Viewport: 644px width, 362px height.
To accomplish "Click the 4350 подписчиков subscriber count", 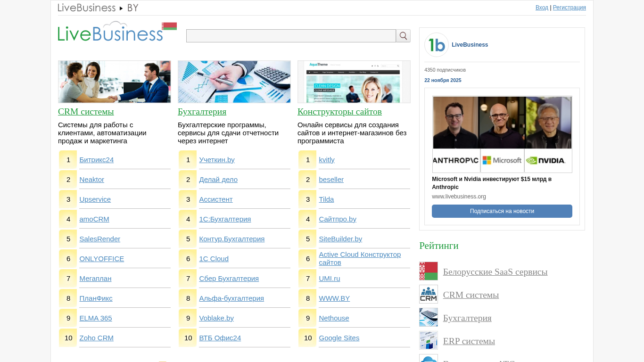I will click(x=445, y=70).
